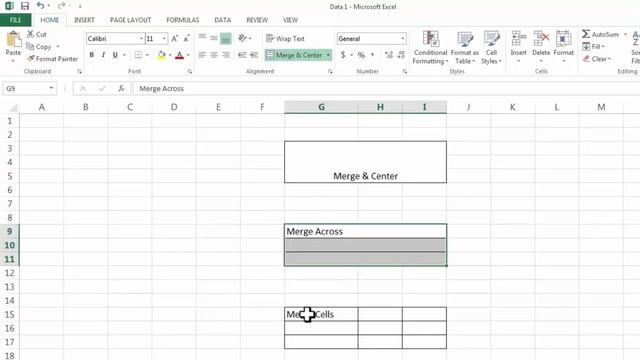This screenshot has width=640, height=360.
Task: Open the Font dialog launcher
Action: click(190, 71)
